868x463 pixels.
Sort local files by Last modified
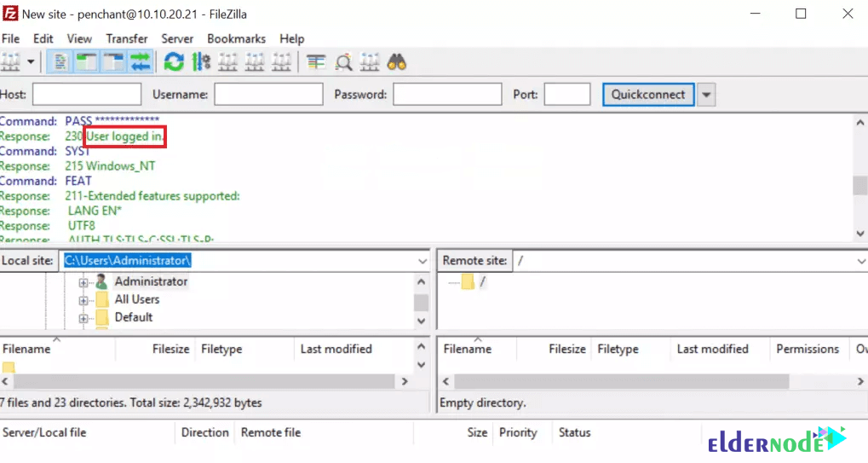354,349
